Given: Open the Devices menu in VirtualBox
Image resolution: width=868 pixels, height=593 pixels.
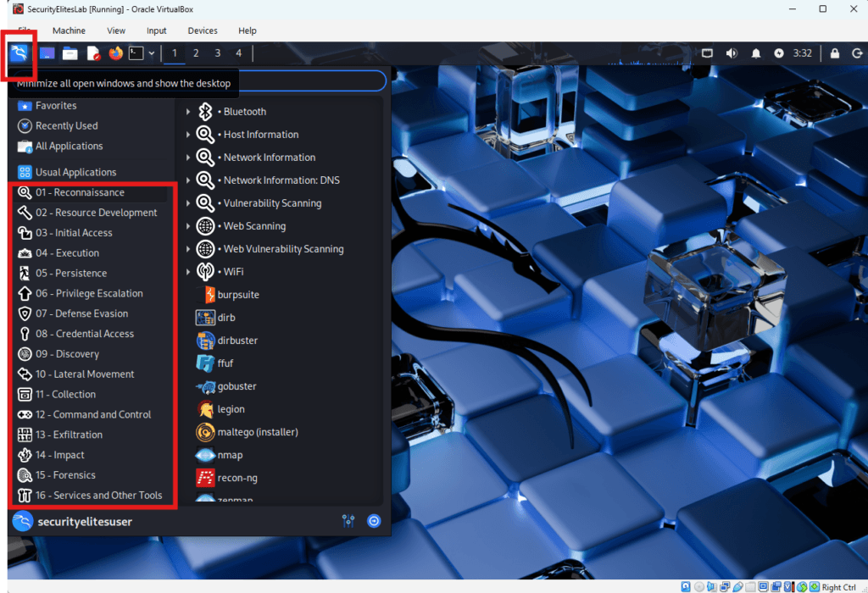Looking at the screenshot, I should pos(203,30).
